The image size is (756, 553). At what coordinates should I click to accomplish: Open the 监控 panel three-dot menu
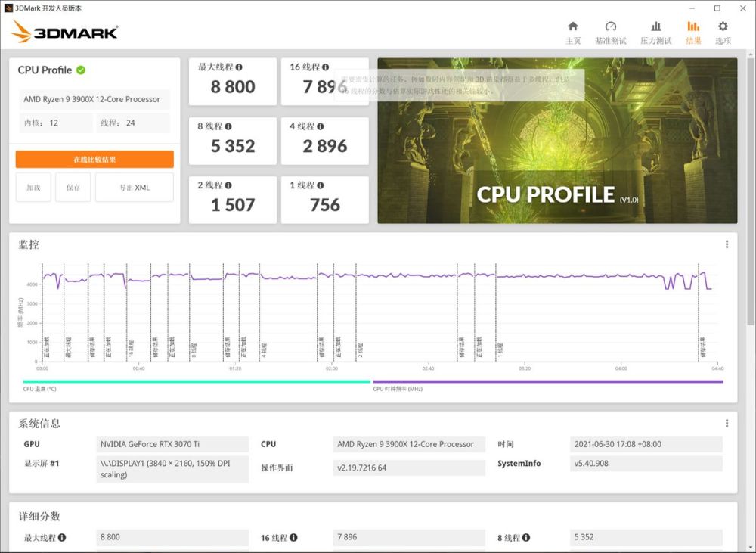(727, 244)
